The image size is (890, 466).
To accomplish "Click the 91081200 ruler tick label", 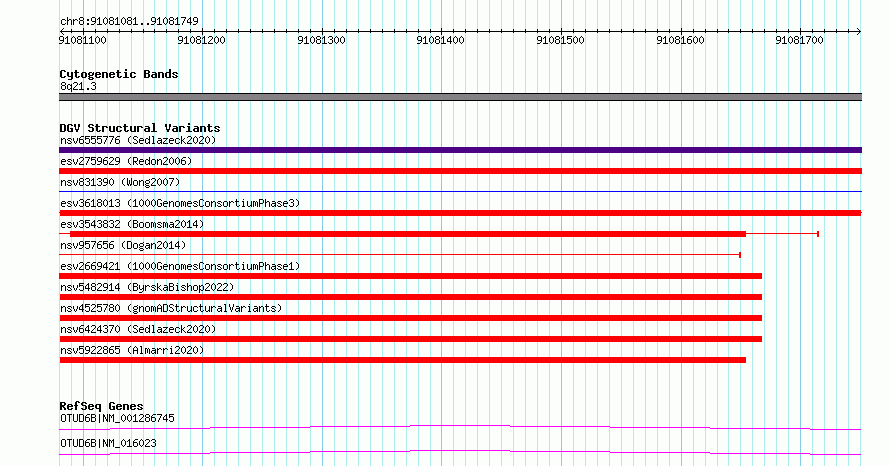I will 201,40.
